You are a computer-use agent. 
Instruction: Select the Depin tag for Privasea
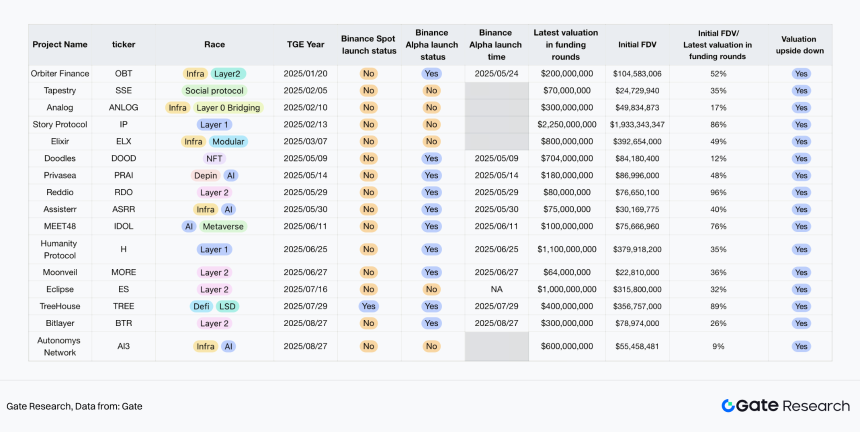point(206,175)
